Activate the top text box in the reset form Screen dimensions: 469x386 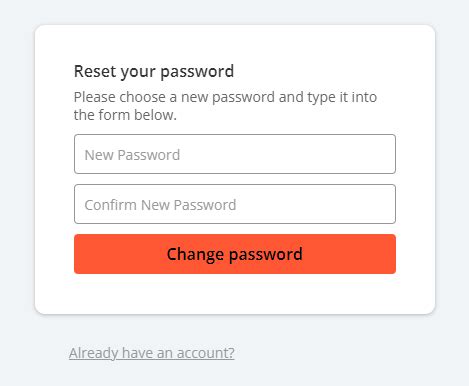[x=235, y=154]
